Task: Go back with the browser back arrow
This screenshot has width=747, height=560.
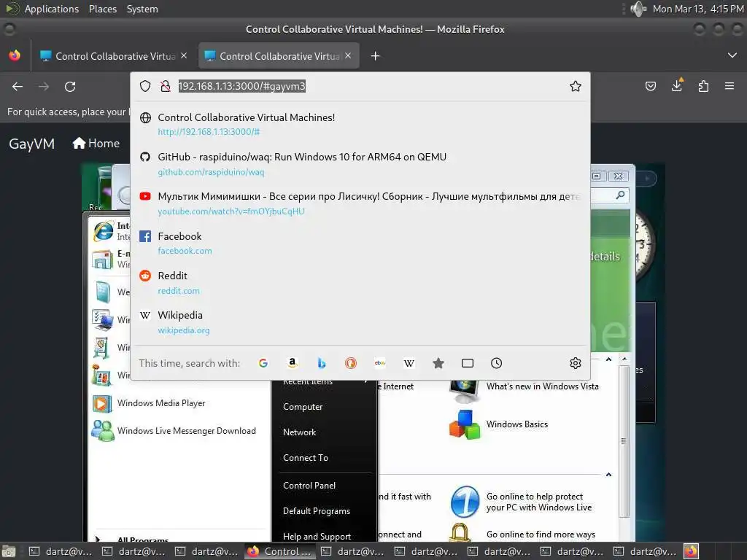Action: pyautogui.click(x=18, y=87)
